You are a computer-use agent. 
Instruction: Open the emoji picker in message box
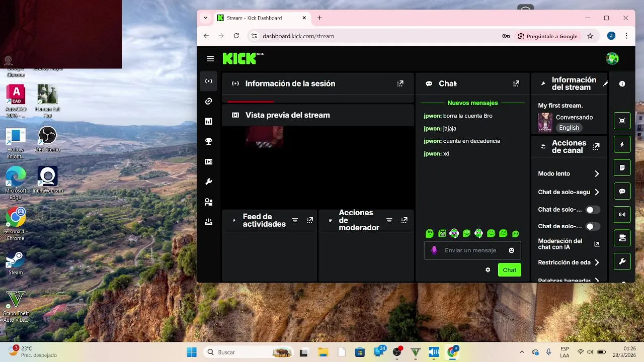tap(512, 250)
